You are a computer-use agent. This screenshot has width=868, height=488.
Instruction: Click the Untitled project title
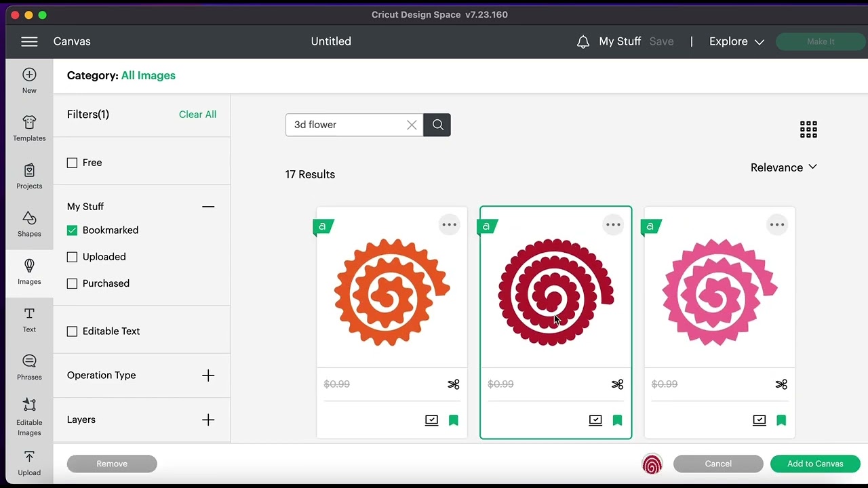coord(331,41)
